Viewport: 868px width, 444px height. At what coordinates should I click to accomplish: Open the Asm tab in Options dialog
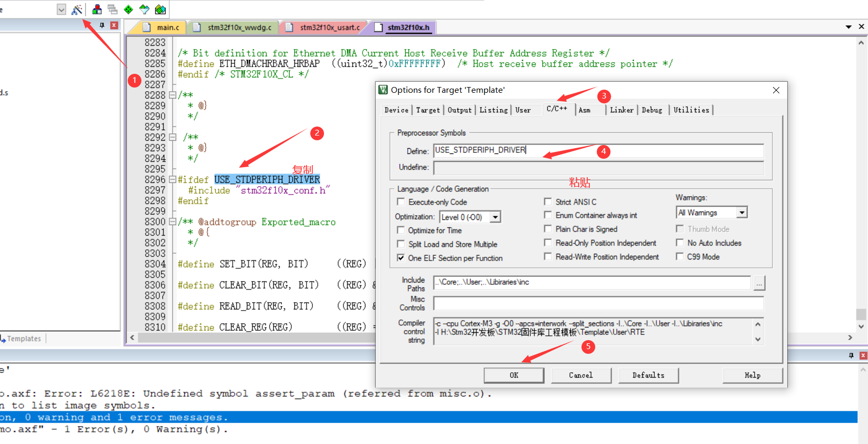click(x=584, y=110)
